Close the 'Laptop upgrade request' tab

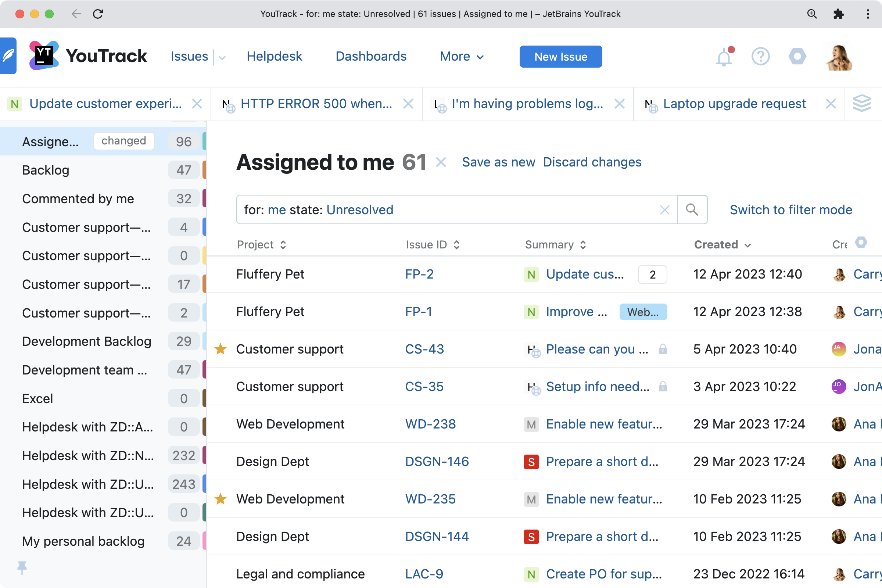[x=831, y=104]
